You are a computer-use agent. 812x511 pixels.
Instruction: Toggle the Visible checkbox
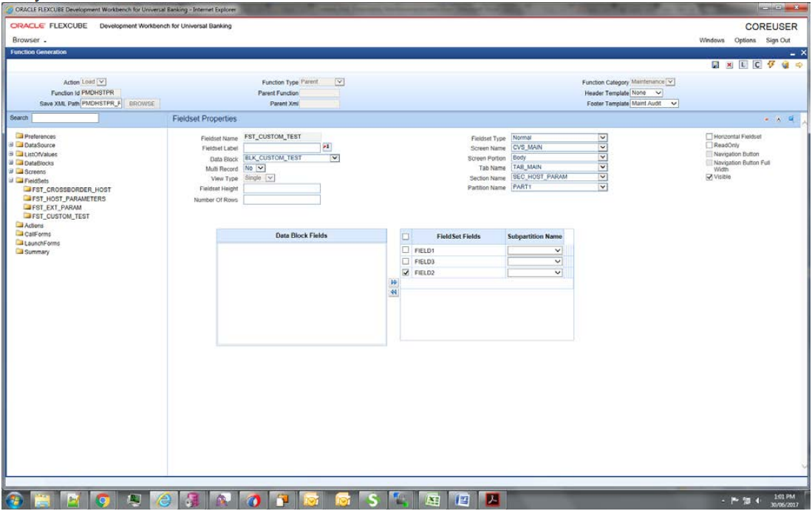click(x=709, y=177)
